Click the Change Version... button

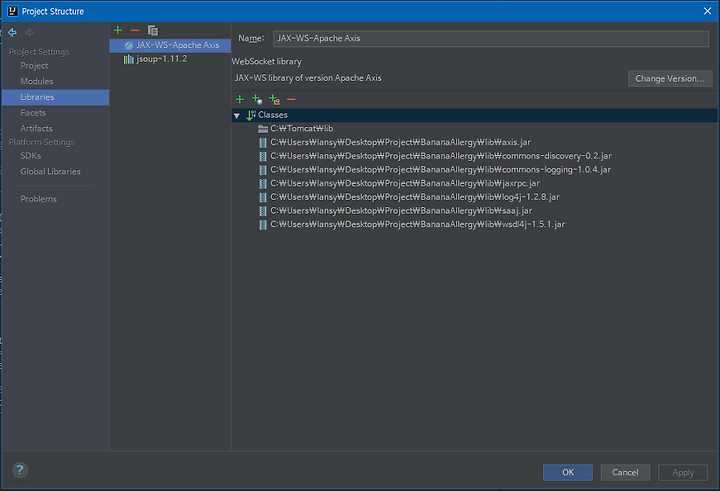[670, 79]
